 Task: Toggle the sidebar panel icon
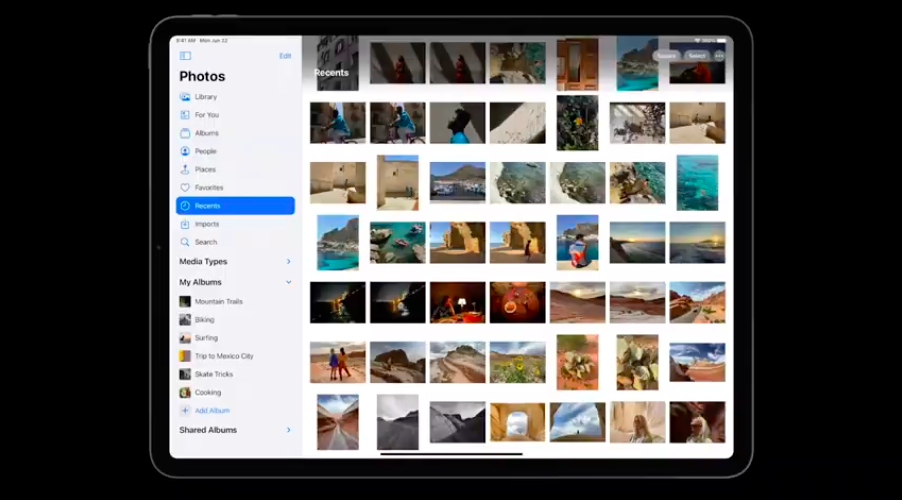[185, 56]
